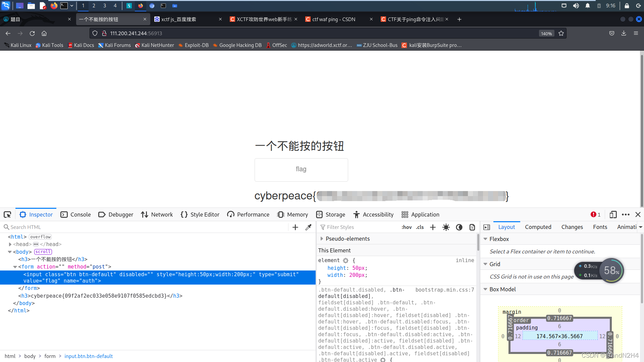Toggle the .cls class panel
644x362 pixels.
click(x=420, y=227)
